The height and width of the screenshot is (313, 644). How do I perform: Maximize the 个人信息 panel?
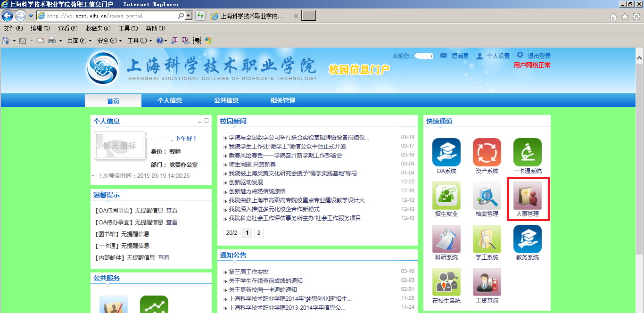pyautogui.click(x=206, y=121)
